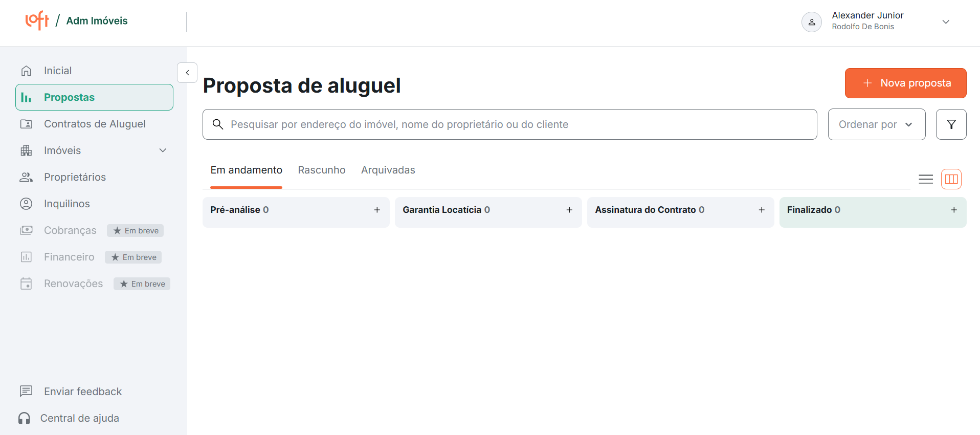Switch to kanban column view
The image size is (980, 435).
pos(951,179)
